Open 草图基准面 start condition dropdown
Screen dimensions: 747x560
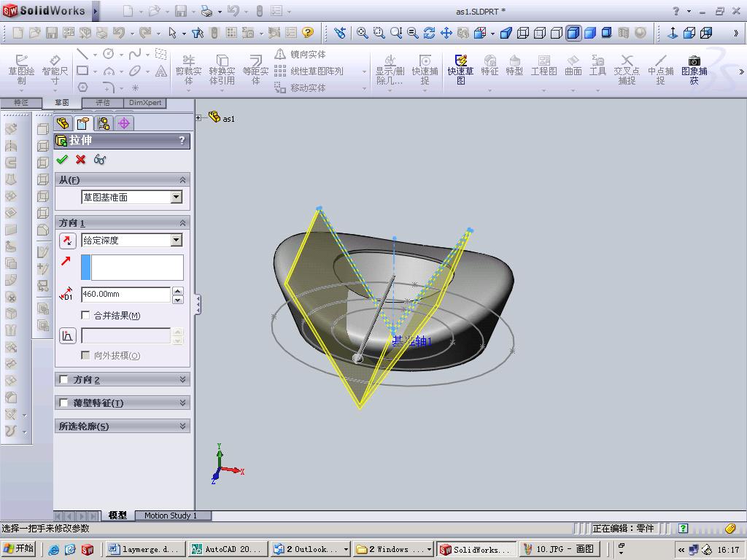tap(177, 197)
